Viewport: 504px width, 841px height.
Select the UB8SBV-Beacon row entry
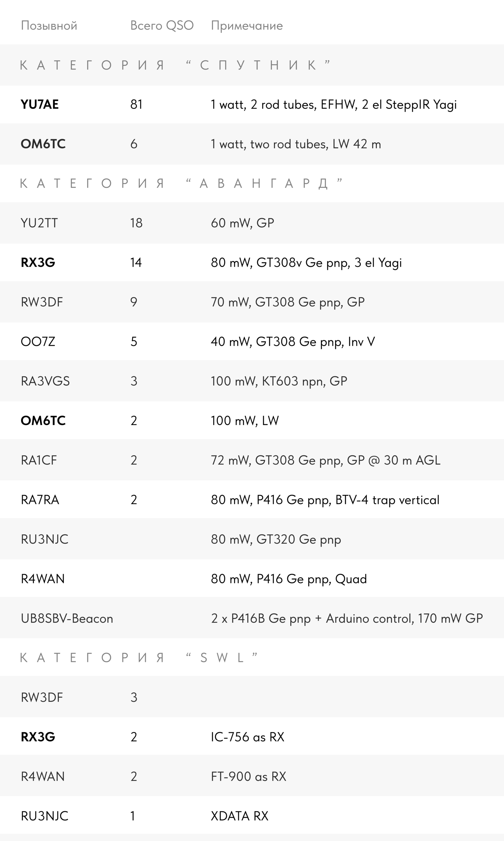(67, 618)
